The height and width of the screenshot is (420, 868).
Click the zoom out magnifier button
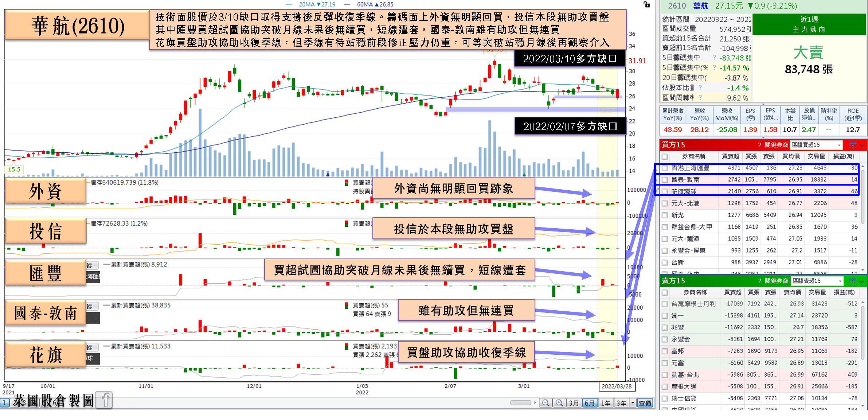coord(546,403)
